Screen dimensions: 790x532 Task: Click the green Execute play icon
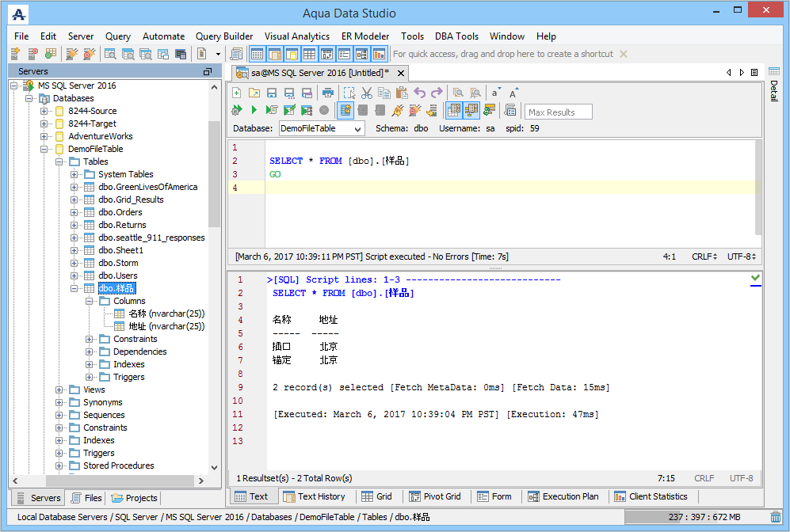pyautogui.click(x=254, y=110)
